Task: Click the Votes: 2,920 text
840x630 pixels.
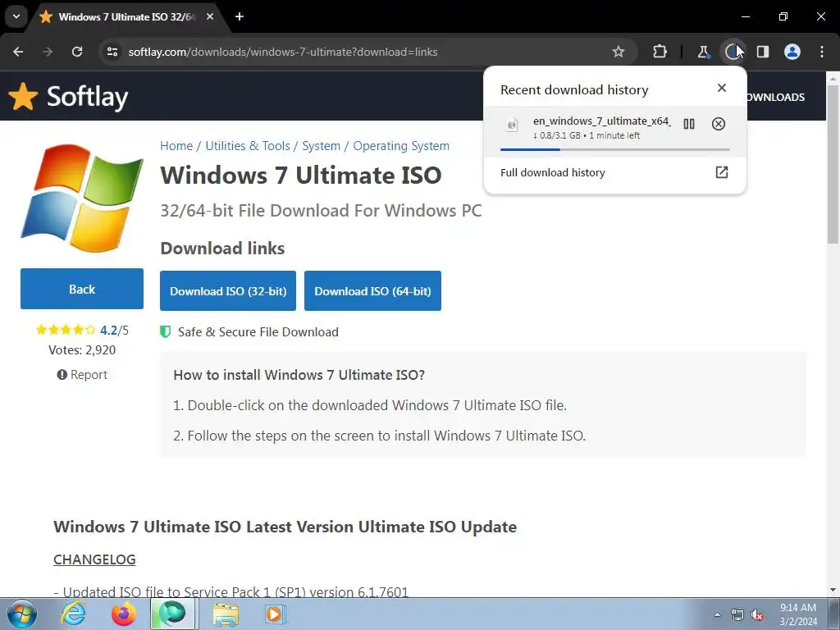Action: tap(82, 350)
